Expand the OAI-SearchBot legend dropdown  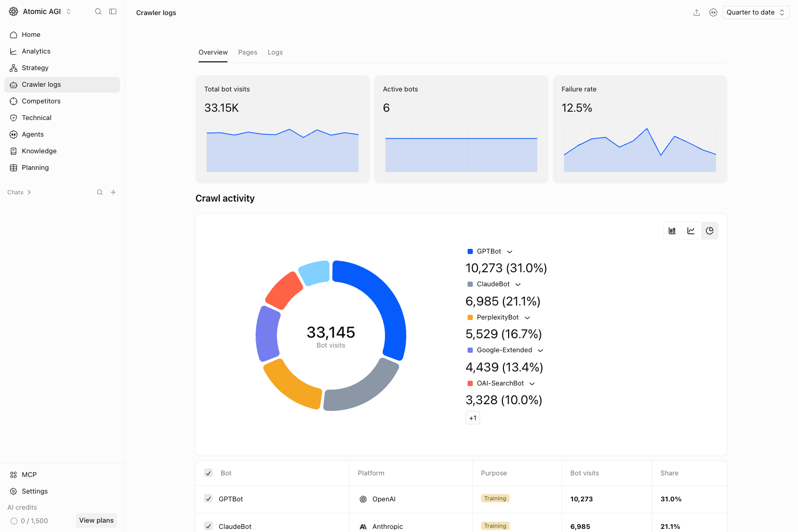tap(532, 383)
